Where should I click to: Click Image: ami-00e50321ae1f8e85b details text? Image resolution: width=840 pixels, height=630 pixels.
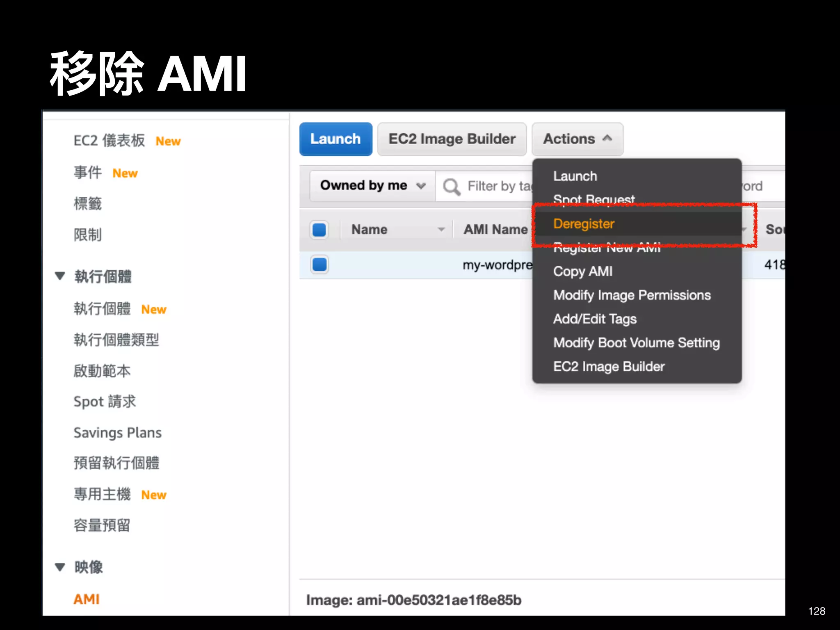tap(413, 600)
